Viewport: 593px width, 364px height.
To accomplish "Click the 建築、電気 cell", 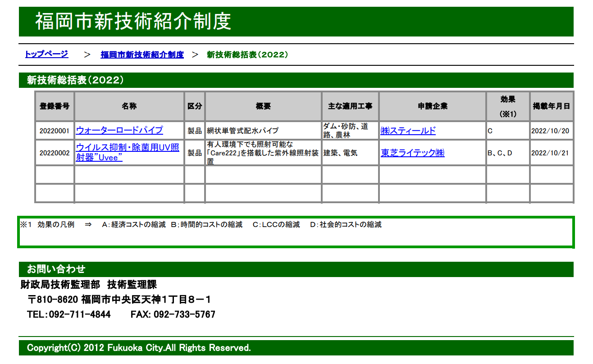I will point(350,153).
